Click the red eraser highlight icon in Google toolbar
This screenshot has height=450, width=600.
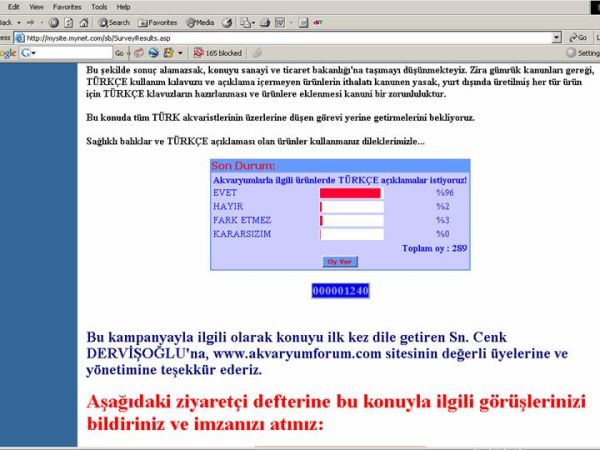[139, 53]
